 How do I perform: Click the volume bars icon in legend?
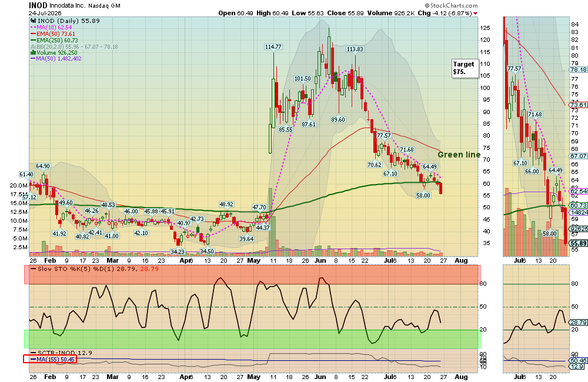(x=33, y=53)
